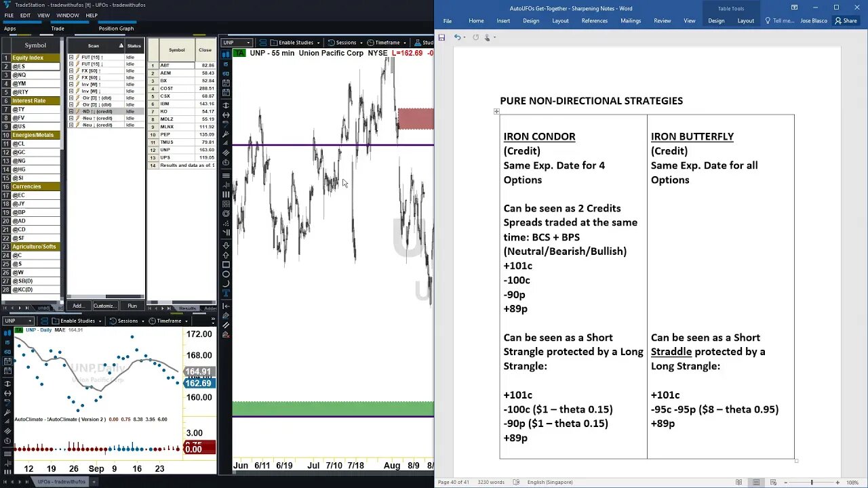The image size is (868, 488).
Task: Click the proofing check icon in status bar
Action: coord(517,482)
